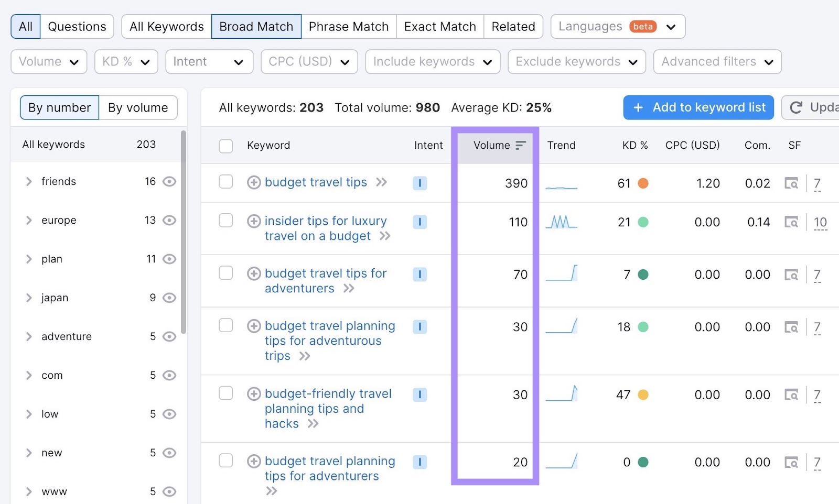839x504 pixels.
Task: Click dark green KD dot for KD 7
Action: coord(643,275)
